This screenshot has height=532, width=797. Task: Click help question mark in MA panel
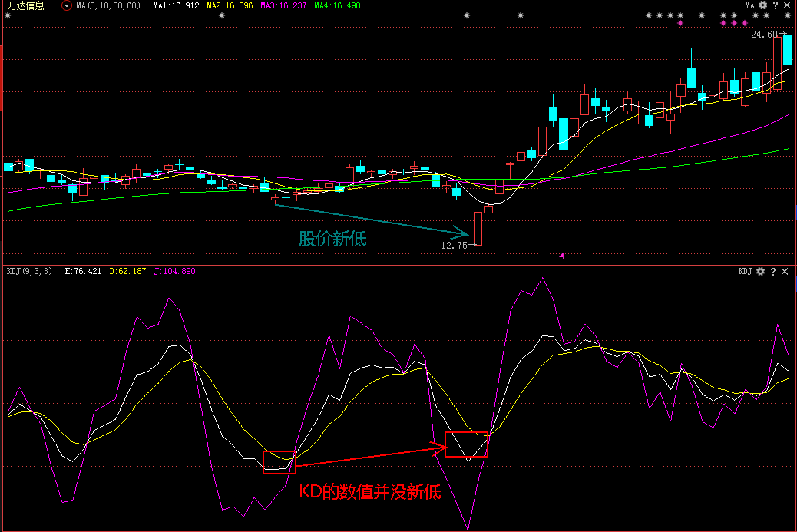[x=775, y=5]
